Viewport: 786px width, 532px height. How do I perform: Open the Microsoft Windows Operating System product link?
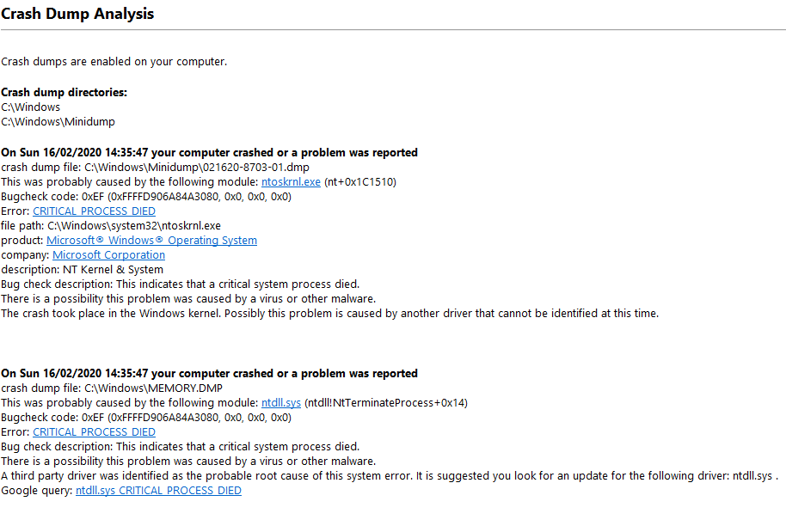(151, 241)
